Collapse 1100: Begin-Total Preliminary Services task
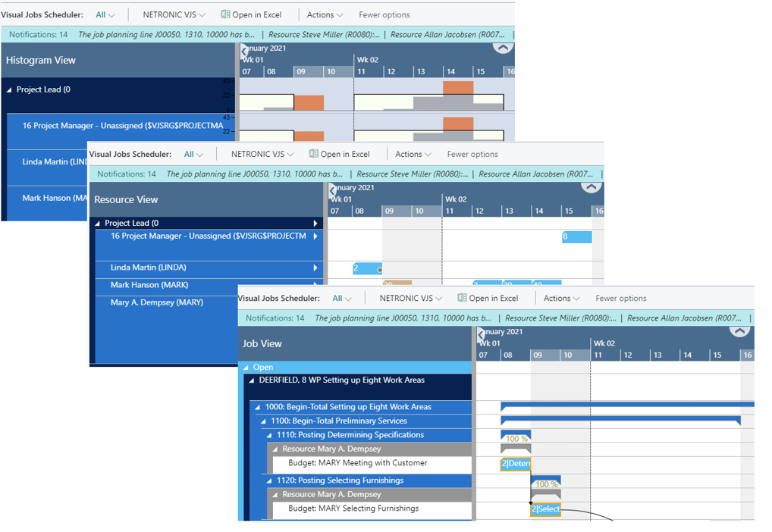Screen dimensions: 772x532 pos(263,421)
